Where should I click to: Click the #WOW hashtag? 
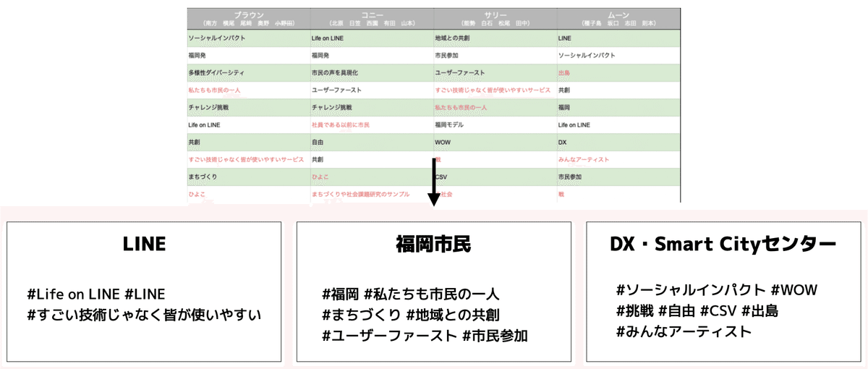(793, 291)
